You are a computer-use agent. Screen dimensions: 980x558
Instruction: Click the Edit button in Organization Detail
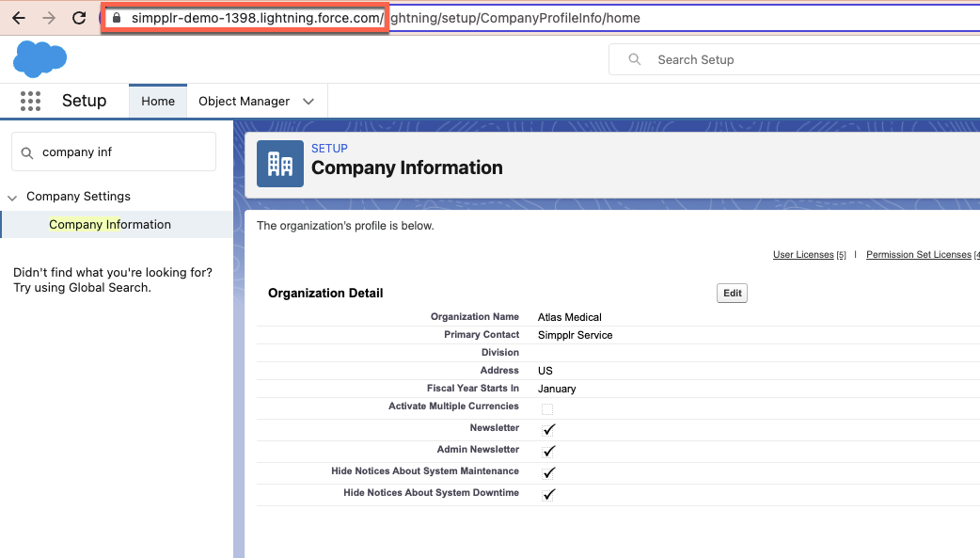click(x=732, y=293)
